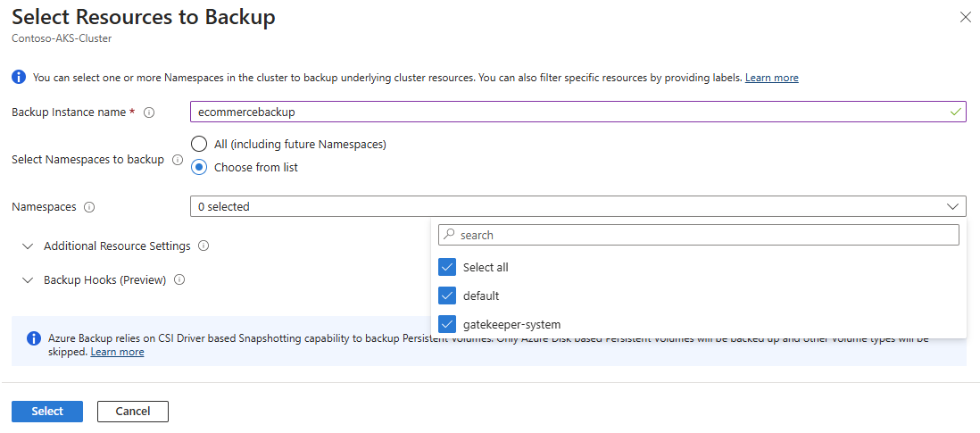The width and height of the screenshot is (980, 433).
Task: Close the Select Resources to Backup panel
Action: (965, 17)
